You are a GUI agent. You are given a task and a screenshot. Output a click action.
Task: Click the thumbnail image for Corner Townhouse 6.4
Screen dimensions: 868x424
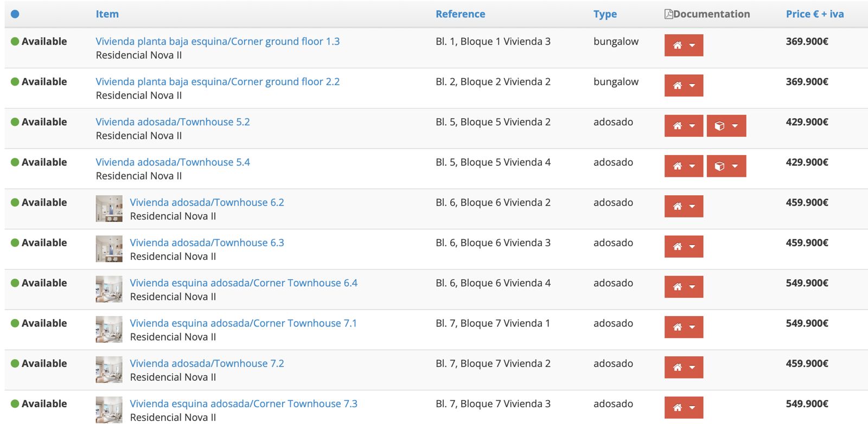tap(109, 289)
